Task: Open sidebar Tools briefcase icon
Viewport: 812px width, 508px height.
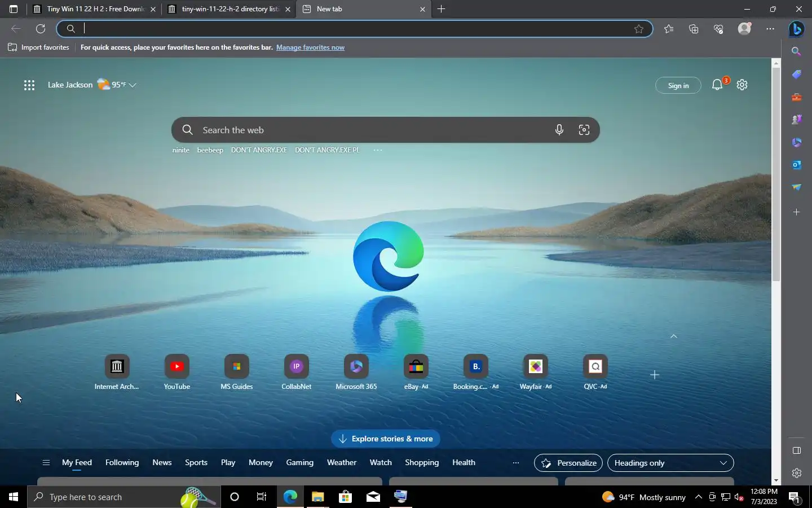Action: point(796,97)
